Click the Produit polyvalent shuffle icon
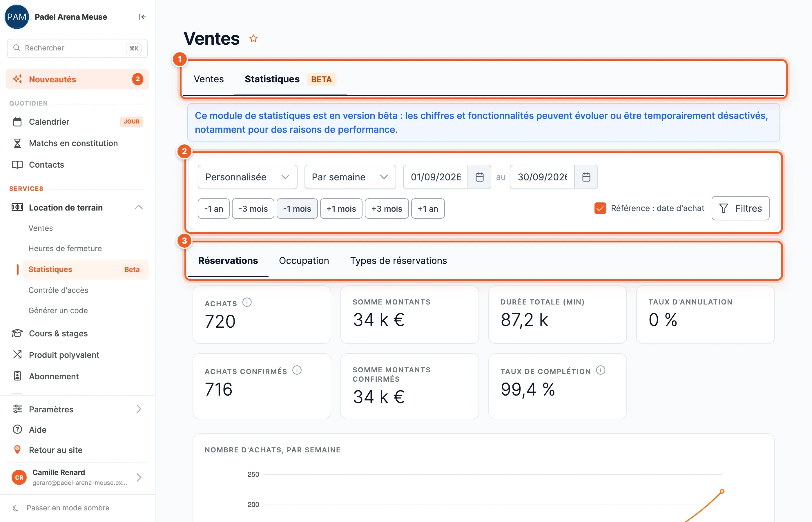This screenshot has width=812, height=522. [17, 355]
